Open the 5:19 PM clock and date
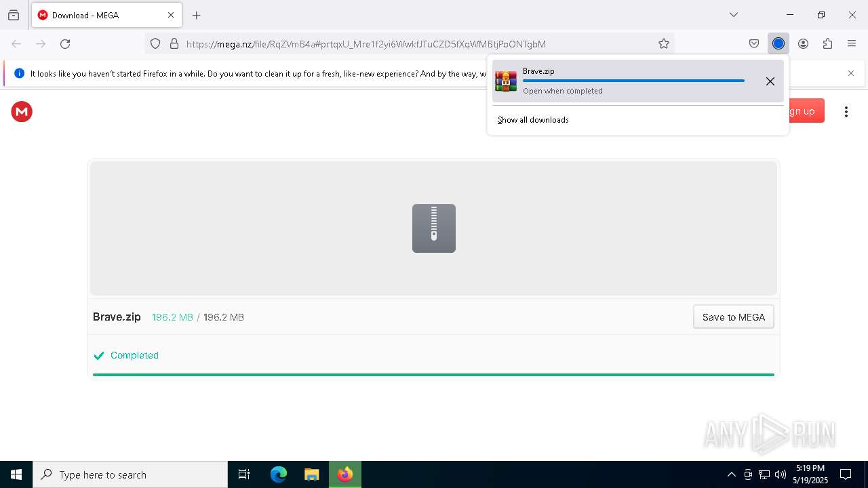The height and width of the screenshot is (488, 868). click(810, 474)
